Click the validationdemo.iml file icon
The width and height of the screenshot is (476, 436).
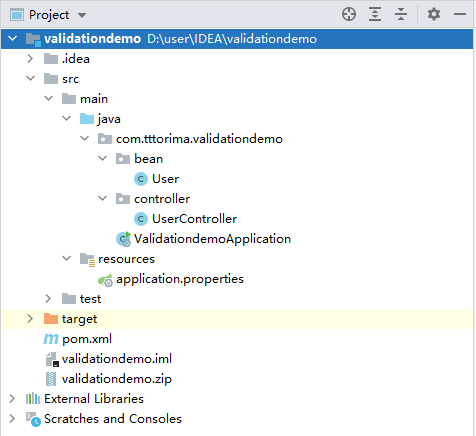52,359
